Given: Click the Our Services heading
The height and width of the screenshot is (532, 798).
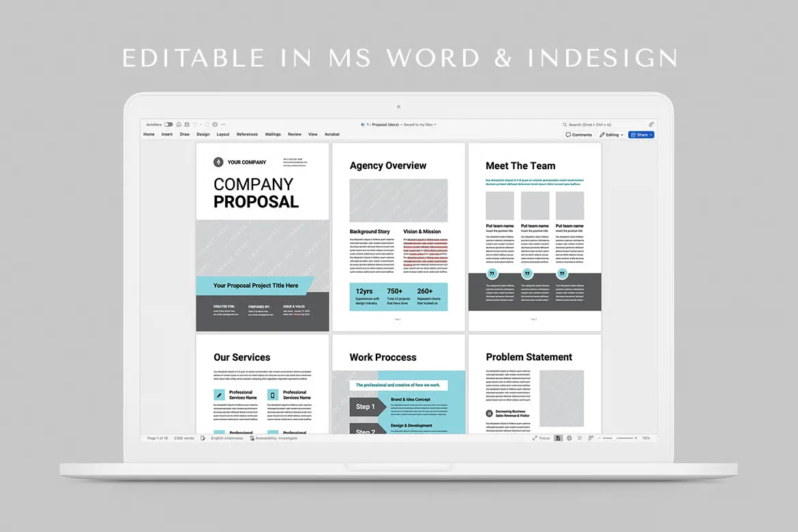Looking at the screenshot, I should (241, 357).
